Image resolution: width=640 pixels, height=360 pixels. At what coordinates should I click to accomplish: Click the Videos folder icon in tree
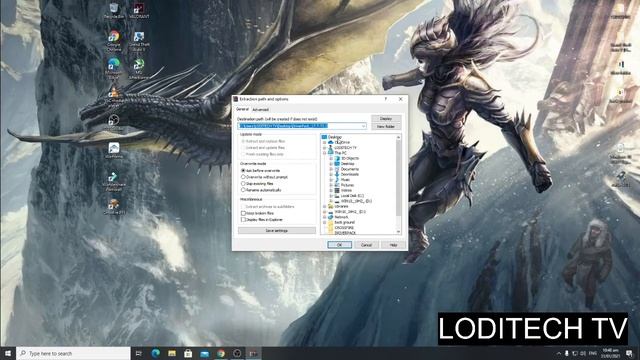tap(337, 190)
